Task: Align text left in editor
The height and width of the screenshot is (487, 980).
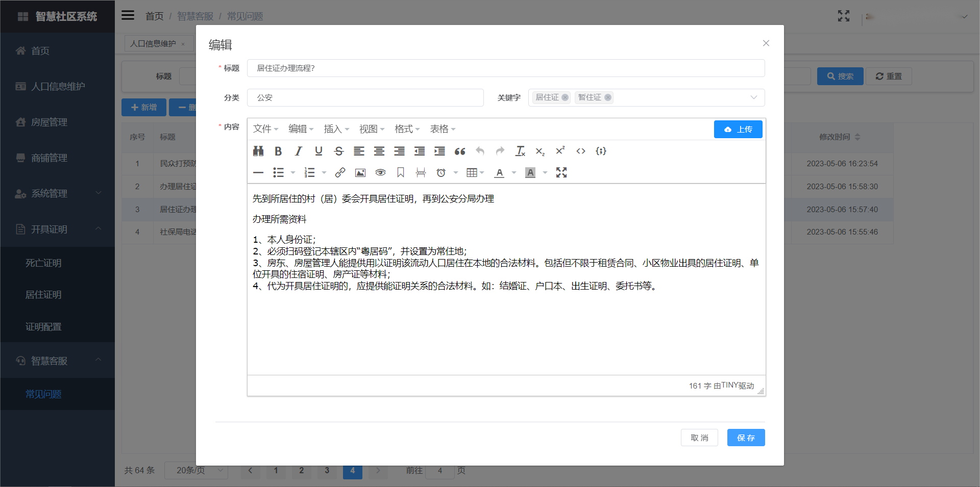Action: tap(359, 151)
